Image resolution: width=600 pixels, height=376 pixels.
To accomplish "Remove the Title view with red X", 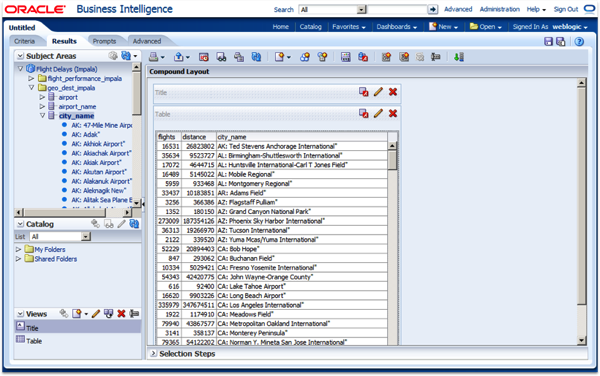I will [x=393, y=92].
